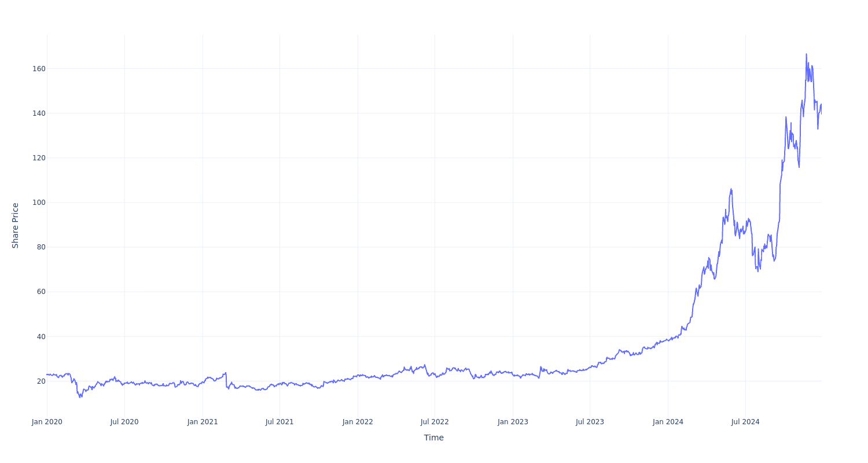Click the y-axis tick label 60
The image size is (868, 463).
coord(41,292)
